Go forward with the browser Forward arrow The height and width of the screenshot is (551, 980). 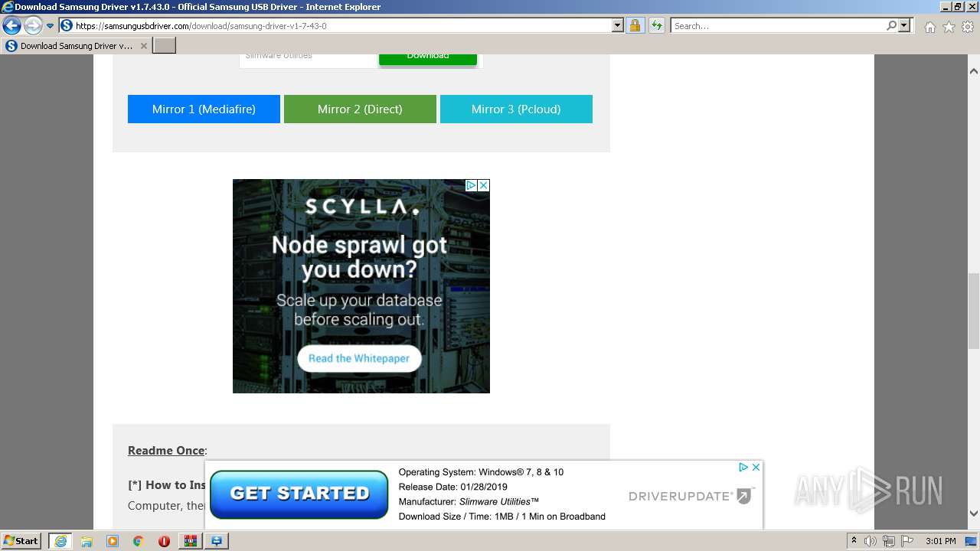[32, 26]
